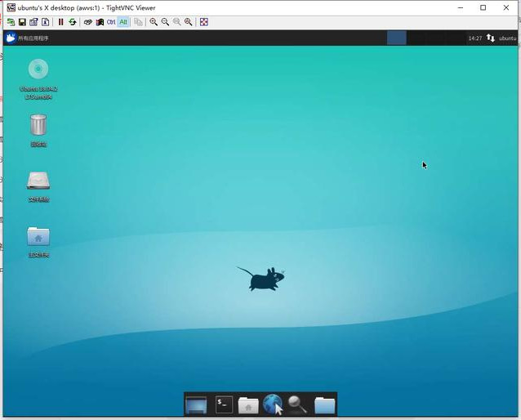Toggle the Alt key state button

pos(123,22)
